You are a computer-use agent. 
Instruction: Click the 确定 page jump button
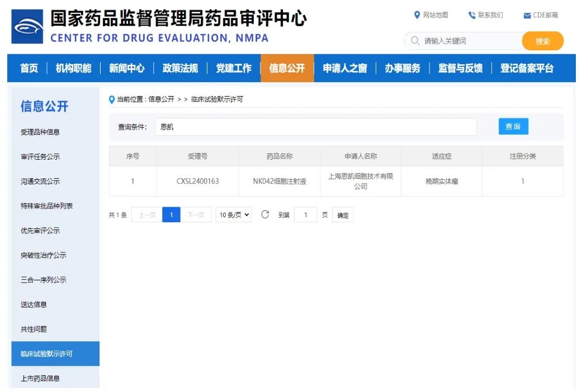pyautogui.click(x=342, y=214)
